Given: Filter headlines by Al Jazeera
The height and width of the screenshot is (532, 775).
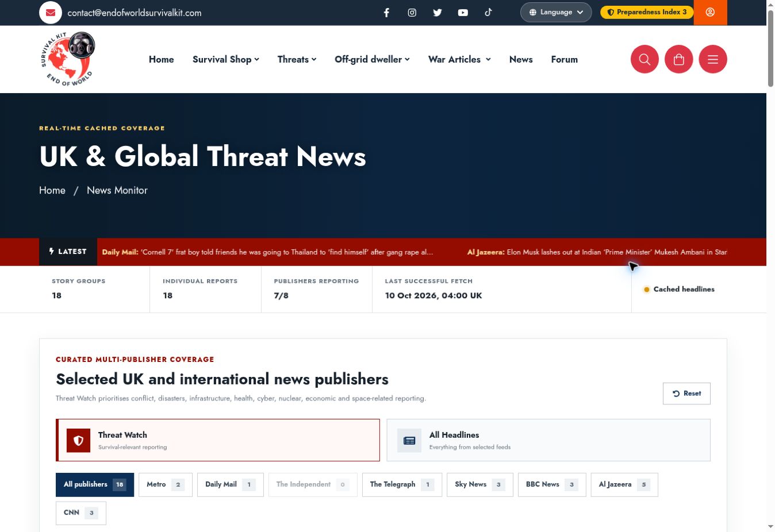Looking at the screenshot, I should coord(624,485).
